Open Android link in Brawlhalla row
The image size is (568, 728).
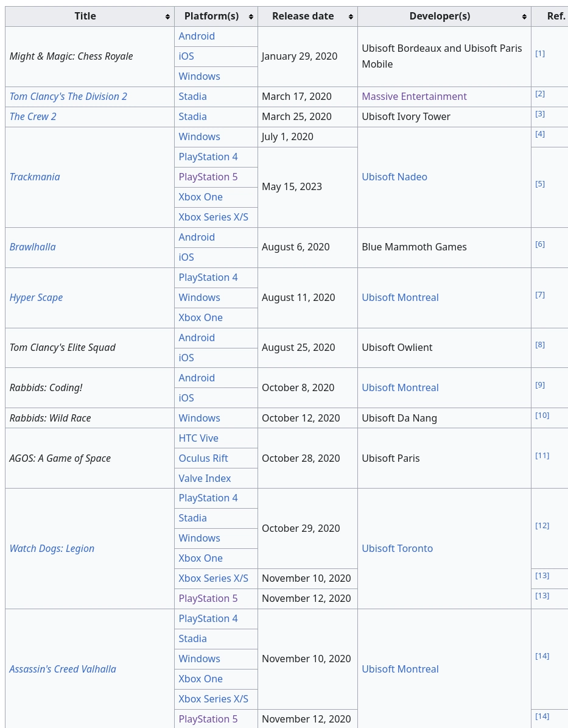[197, 237]
